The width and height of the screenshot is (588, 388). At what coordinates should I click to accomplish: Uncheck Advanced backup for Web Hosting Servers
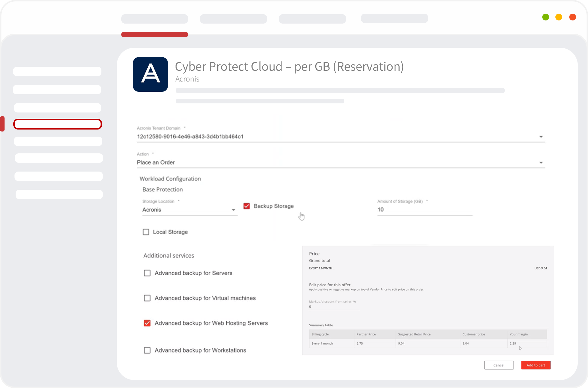coord(147,323)
